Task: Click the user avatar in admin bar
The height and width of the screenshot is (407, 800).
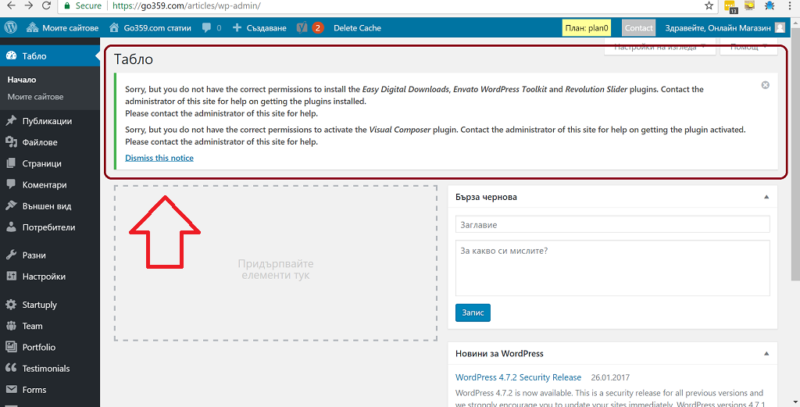Action: pyautogui.click(x=780, y=28)
